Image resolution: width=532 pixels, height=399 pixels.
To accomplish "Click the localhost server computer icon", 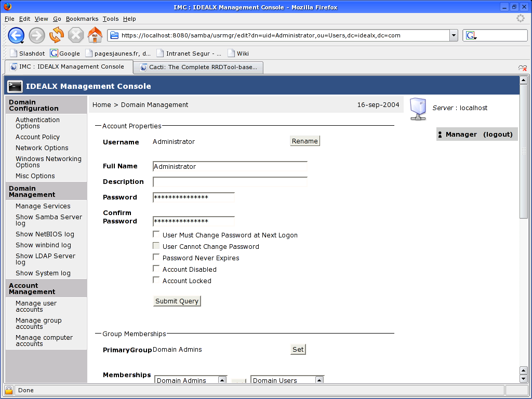I will [x=417, y=108].
